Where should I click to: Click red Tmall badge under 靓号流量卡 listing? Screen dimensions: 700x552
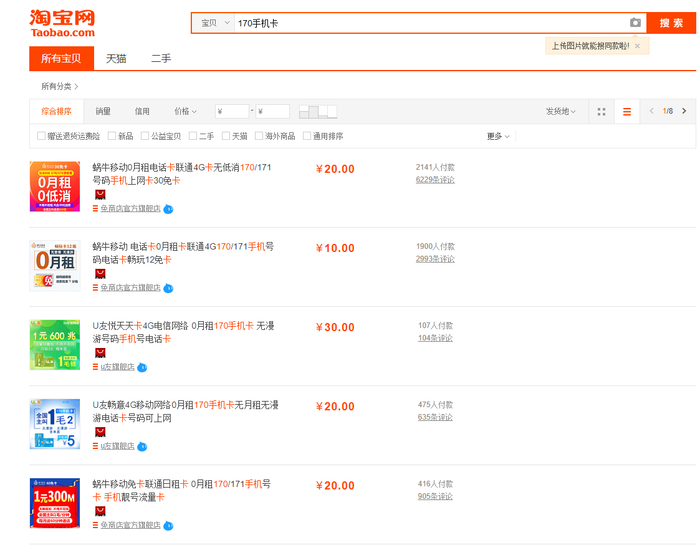pos(100,511)
